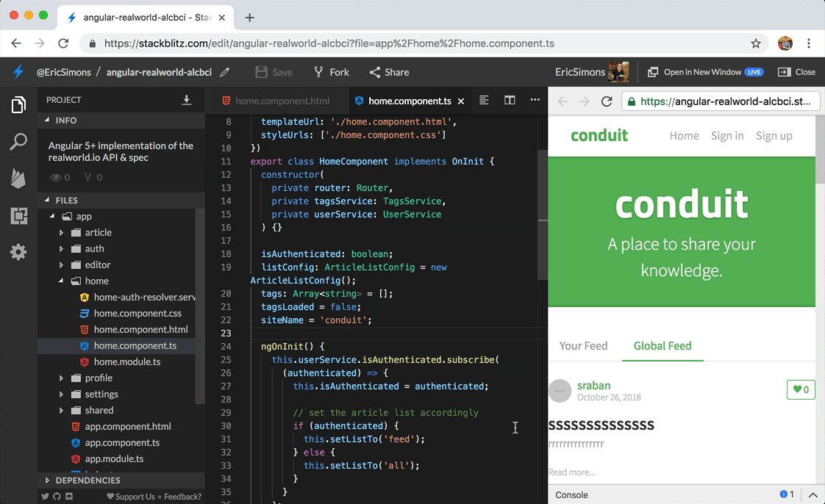Open Chrome three-dot menu
Viewport: 825px width, 504px height.
point(809,43)
